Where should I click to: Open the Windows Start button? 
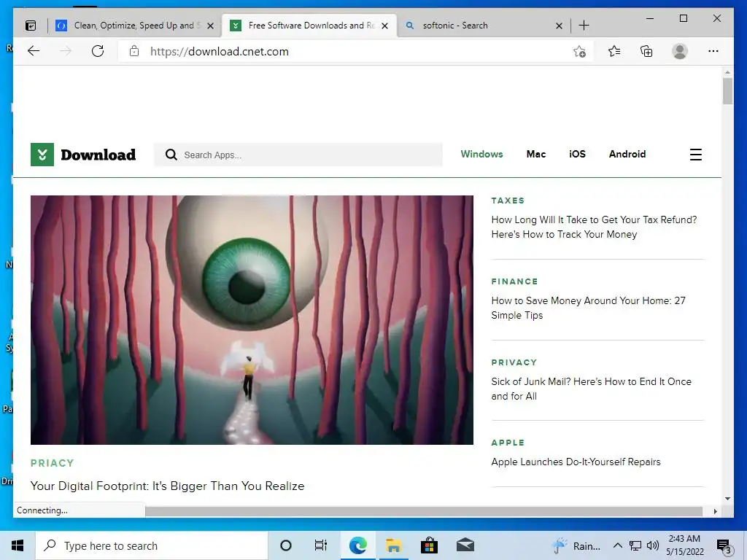18,545
